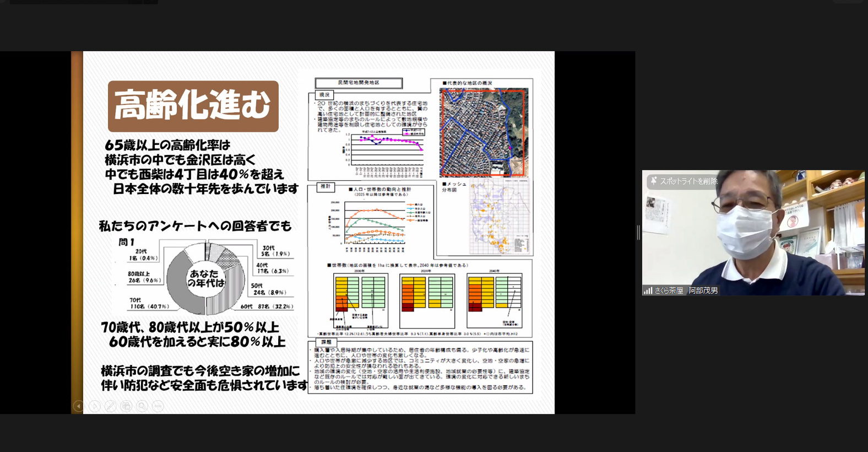Click the メッシュ分布図 label
868x452 pixels.
pyautogui.click(x=454, y=186)
